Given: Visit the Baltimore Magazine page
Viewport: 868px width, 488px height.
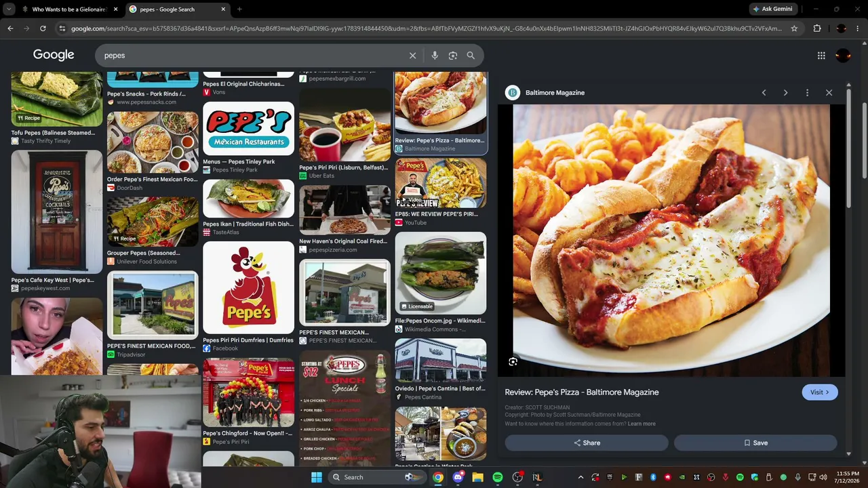Looking at the screenshot, I should click(x=819, y=392).
